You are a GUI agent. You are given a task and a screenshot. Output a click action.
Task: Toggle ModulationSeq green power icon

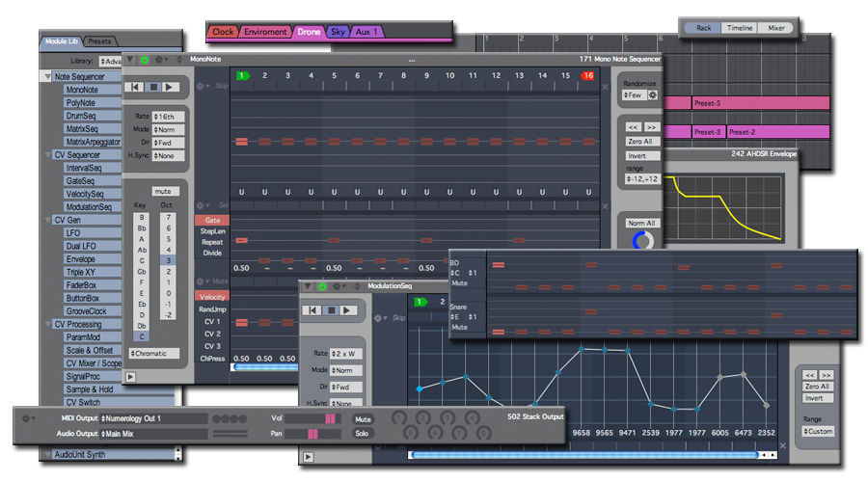pyautogui.click(x=322, y=286)
